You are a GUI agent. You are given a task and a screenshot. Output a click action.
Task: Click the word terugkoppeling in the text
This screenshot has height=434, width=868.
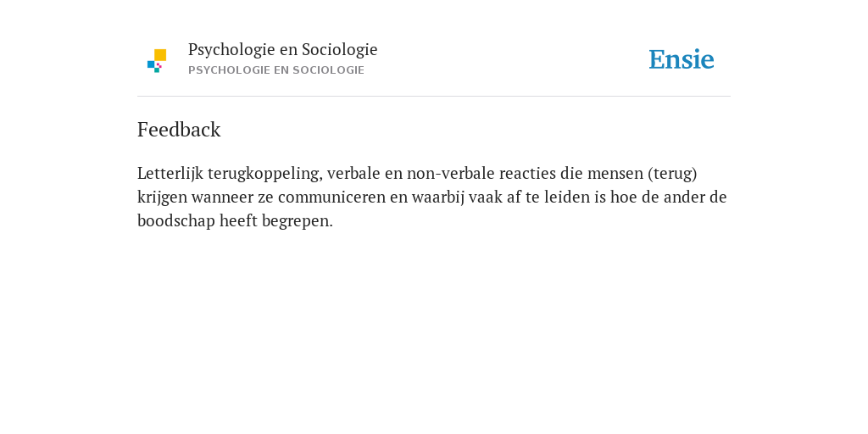264,173
